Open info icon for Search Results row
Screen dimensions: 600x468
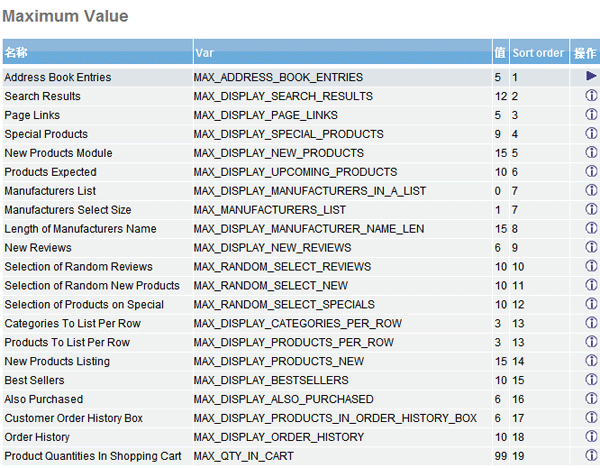pyautogui.click(x=590, y=96)
